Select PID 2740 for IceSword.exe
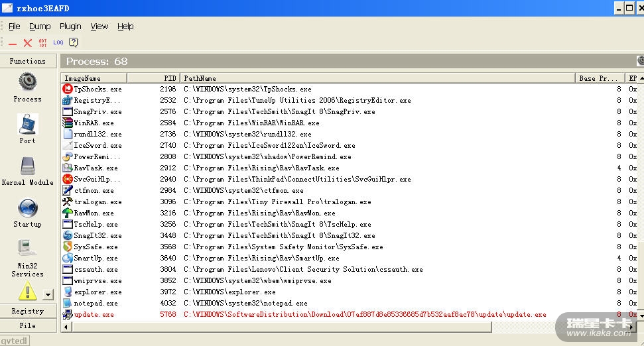 [x=168, y=145]
